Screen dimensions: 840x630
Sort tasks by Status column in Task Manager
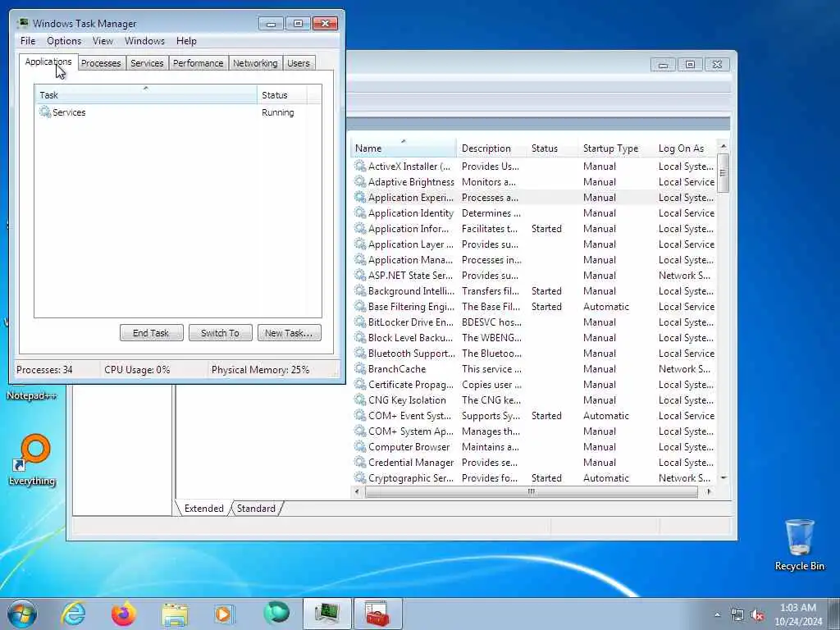(x=282, y=94)
